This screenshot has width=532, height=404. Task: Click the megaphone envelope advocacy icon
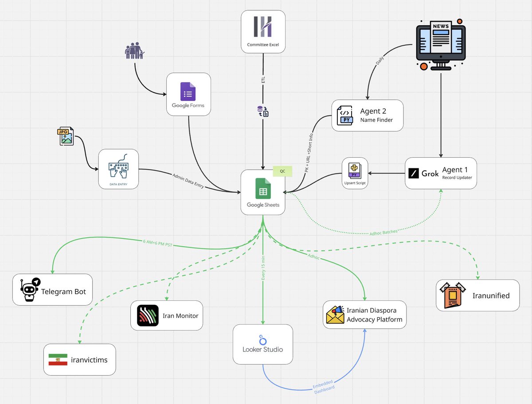coord(335,315)
